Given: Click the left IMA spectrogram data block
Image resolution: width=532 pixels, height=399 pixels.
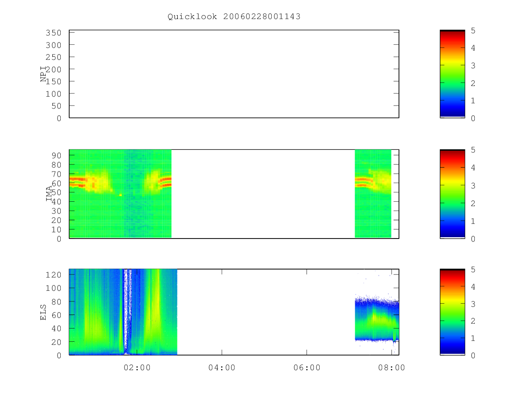Looking at the screenshot, I should (120, 194).
